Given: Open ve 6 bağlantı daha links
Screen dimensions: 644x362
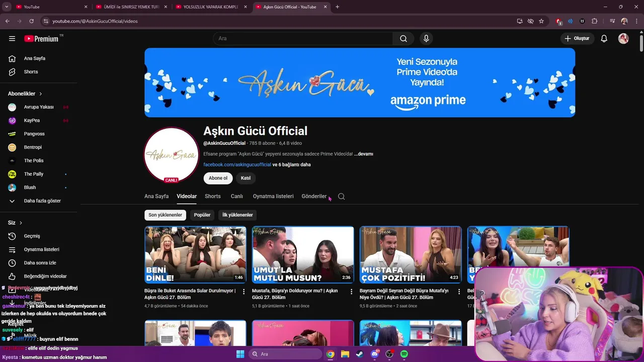Looking at the screenshot, I should tap(292, 164).
